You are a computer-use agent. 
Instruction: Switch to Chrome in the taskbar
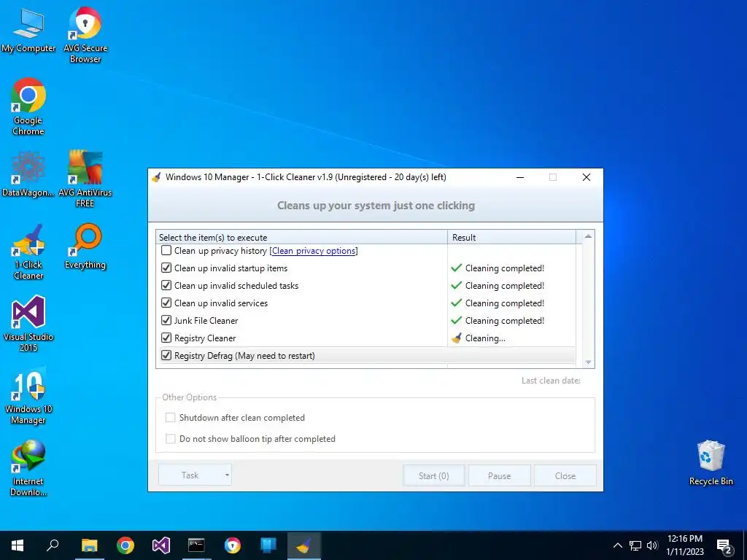pos(125,545)
